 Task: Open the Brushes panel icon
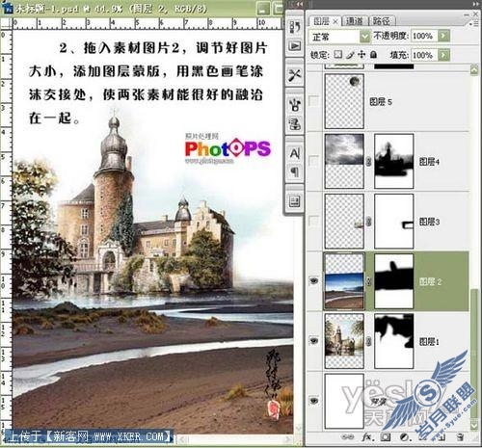coord(295,105)
